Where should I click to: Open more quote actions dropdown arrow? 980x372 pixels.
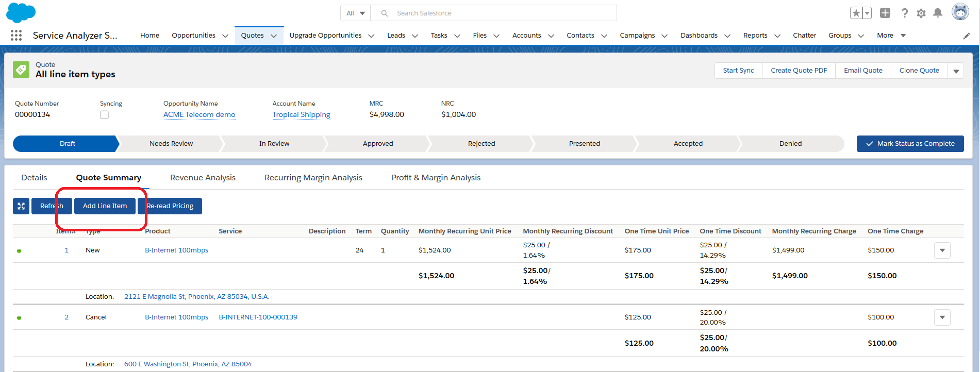(x=956, y=71)
